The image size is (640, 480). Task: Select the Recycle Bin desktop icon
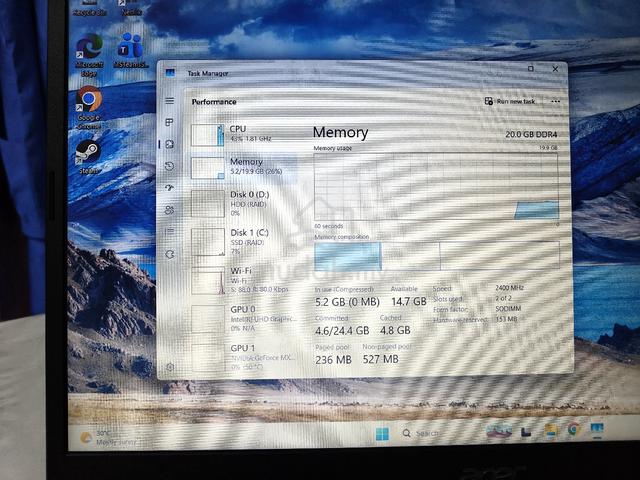coord(89,8)
